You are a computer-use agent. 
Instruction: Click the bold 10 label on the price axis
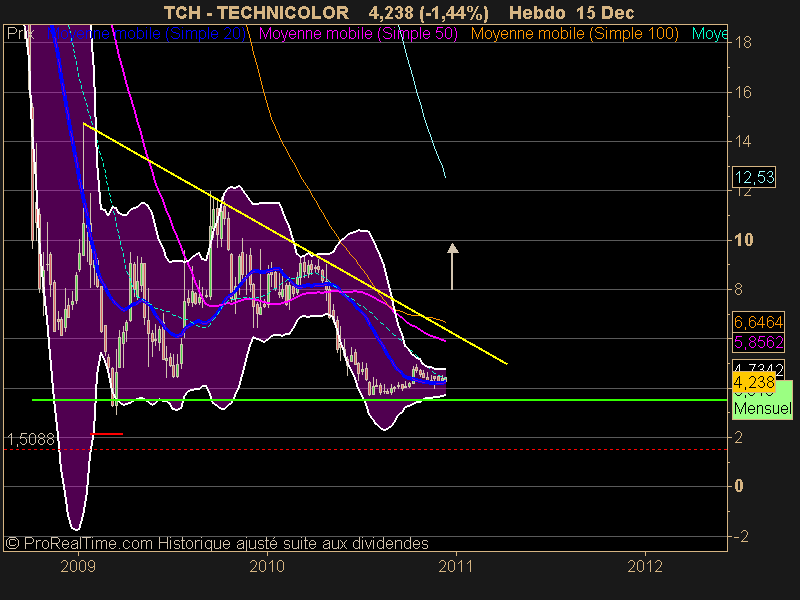743,240
